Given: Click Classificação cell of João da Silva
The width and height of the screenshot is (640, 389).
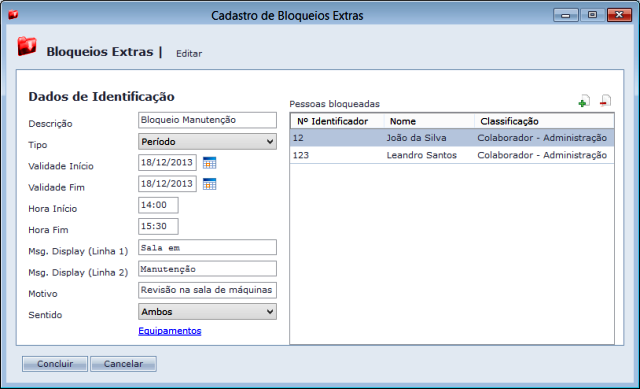Looking at the screenshot, I should pyautogui.click(x=542, y=138).
